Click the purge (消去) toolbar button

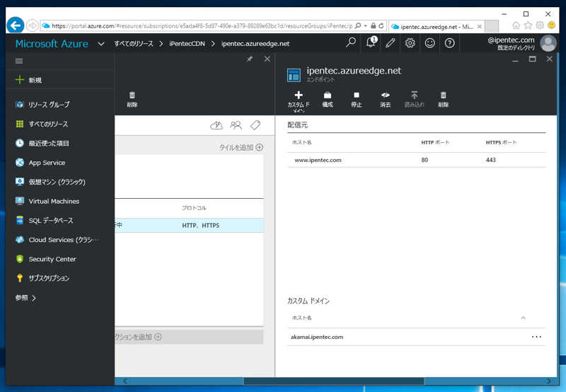pos(385,100)
